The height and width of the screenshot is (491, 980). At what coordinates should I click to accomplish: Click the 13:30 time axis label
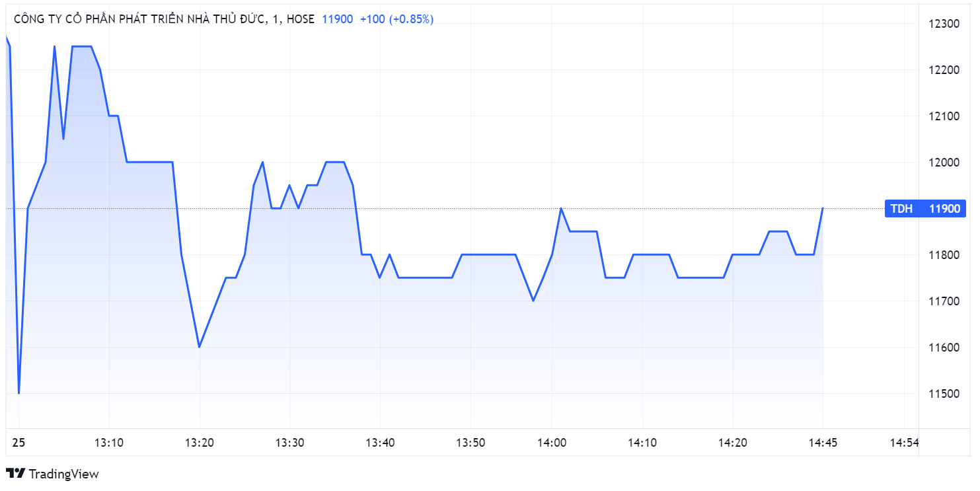pos(289,442)
